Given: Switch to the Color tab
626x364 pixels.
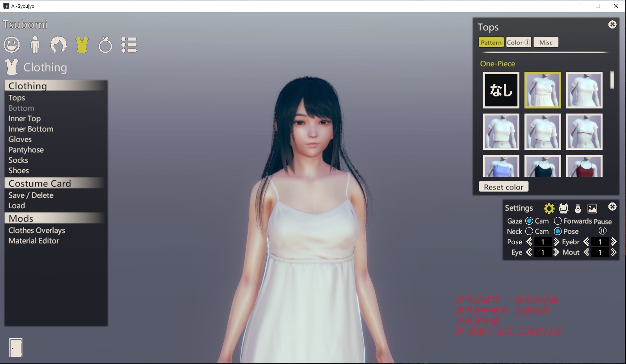Looking at the screenshot, I should point(518,43).
